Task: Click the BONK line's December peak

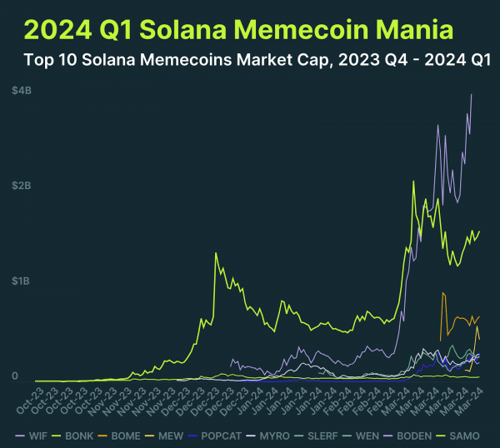Action: 217,253
